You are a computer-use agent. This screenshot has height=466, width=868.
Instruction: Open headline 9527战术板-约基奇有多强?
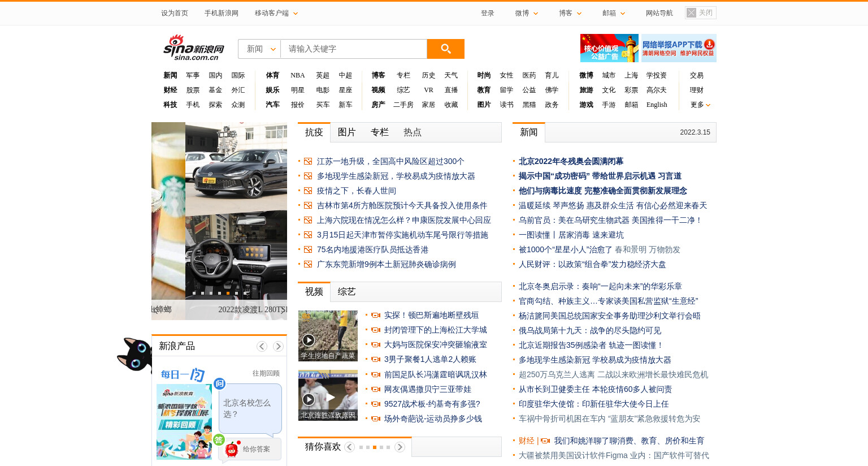pos(432,404)
